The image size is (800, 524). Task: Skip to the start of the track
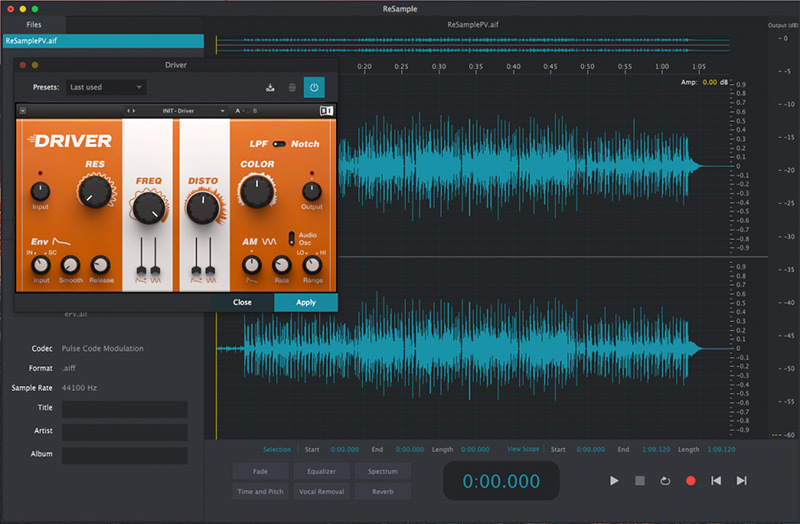pyautogui.click(x=716, y=481)
